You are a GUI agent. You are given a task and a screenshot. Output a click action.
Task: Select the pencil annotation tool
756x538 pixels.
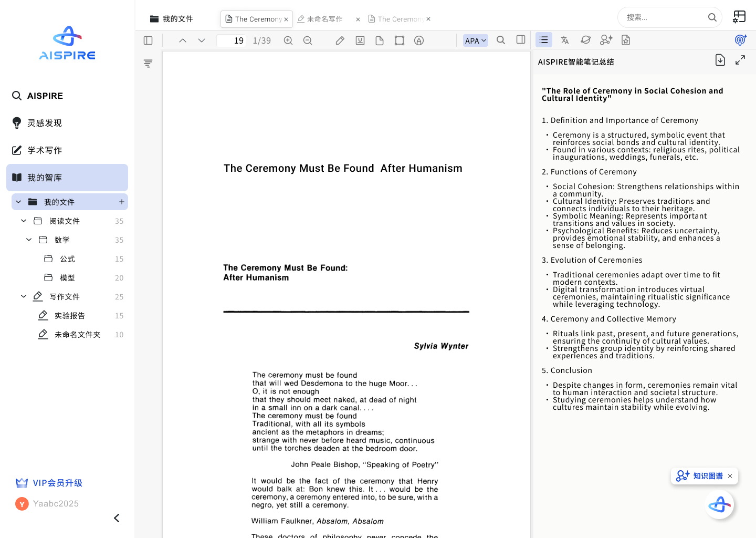[340, 40]
